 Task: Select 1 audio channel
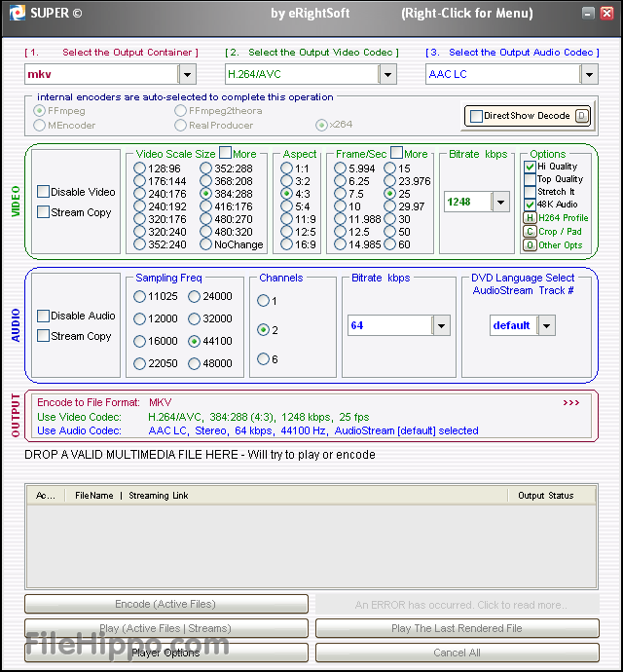click(263, 300)
